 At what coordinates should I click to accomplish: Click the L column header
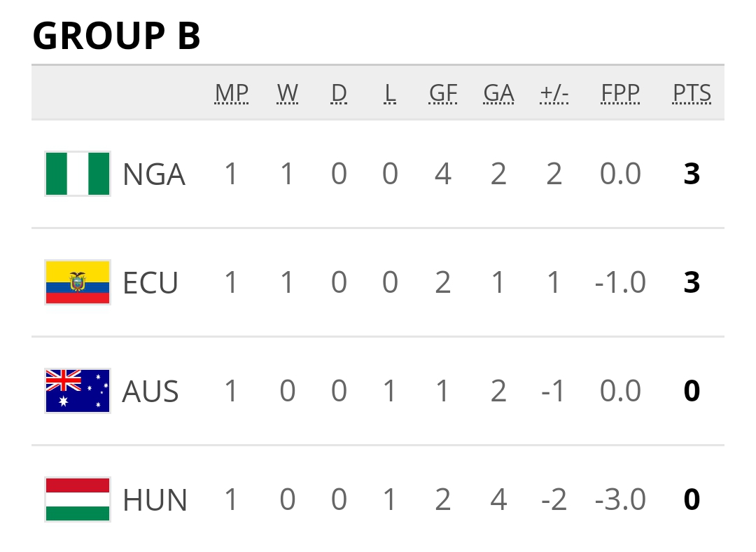tap(390, 93)
